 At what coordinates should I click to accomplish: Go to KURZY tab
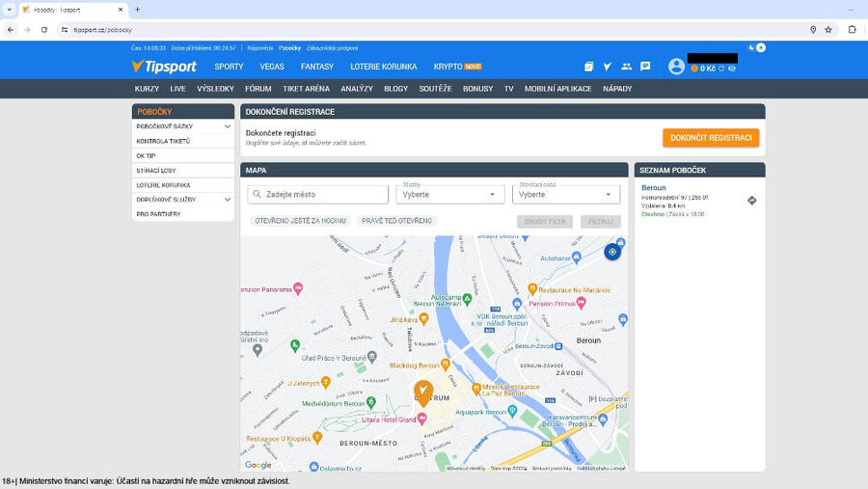(x=147, y=89)
